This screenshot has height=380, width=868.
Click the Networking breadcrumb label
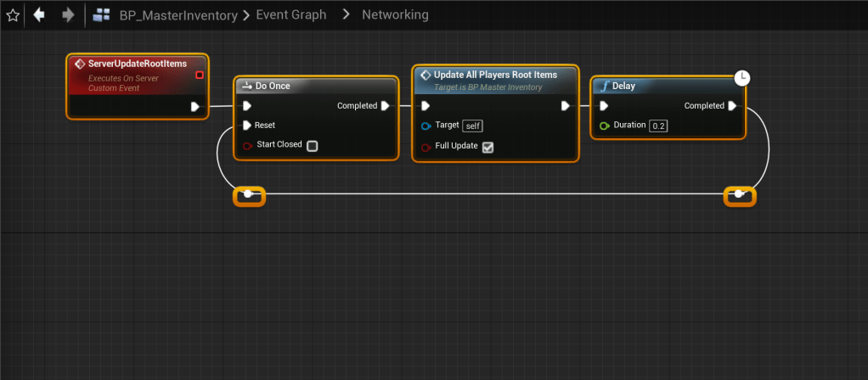coord(395,15)
